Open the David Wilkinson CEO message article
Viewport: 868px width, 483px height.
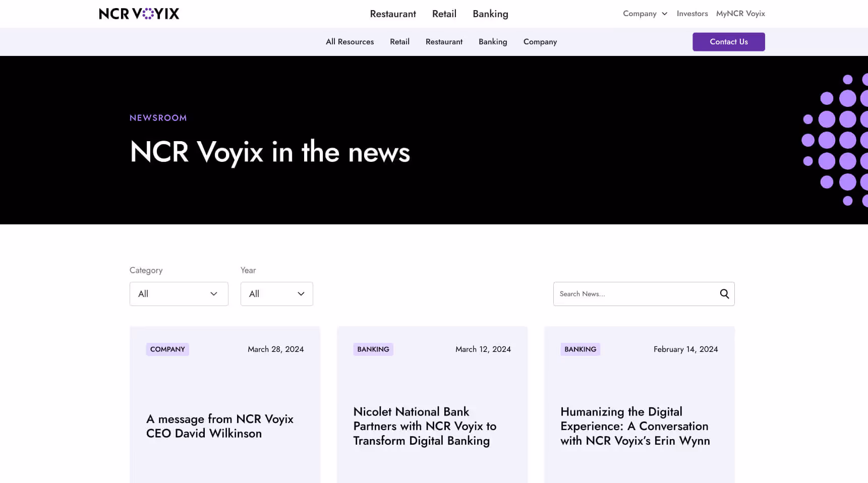(220, 426)
